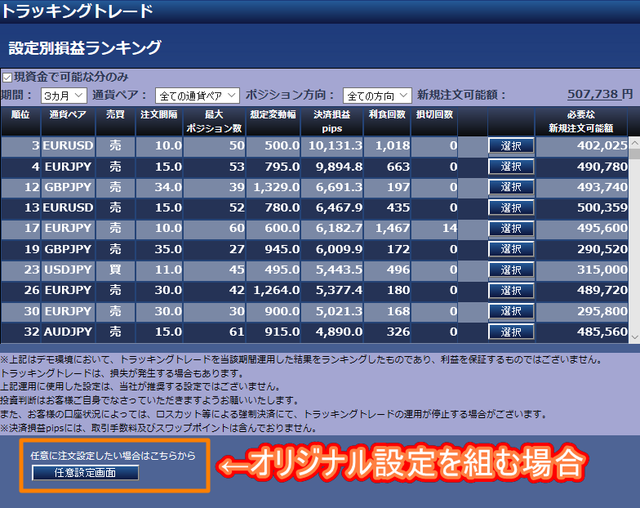The width and height of the screenshot is (640, 508).
Task: Click the 34.0 order interval cell
Action: [159, 187]
